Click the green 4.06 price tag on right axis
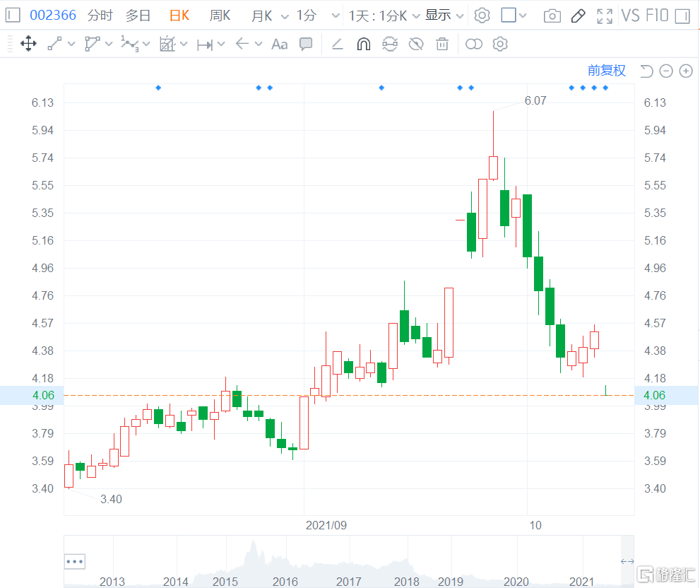The image size is (700, 588). [654, 395]
